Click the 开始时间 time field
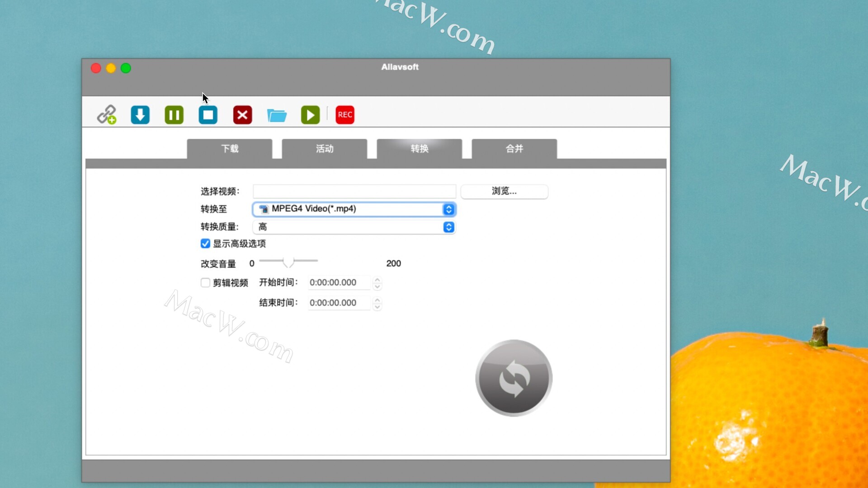The image size is (868, 488). pyautogui.click(x=339, y=282)
